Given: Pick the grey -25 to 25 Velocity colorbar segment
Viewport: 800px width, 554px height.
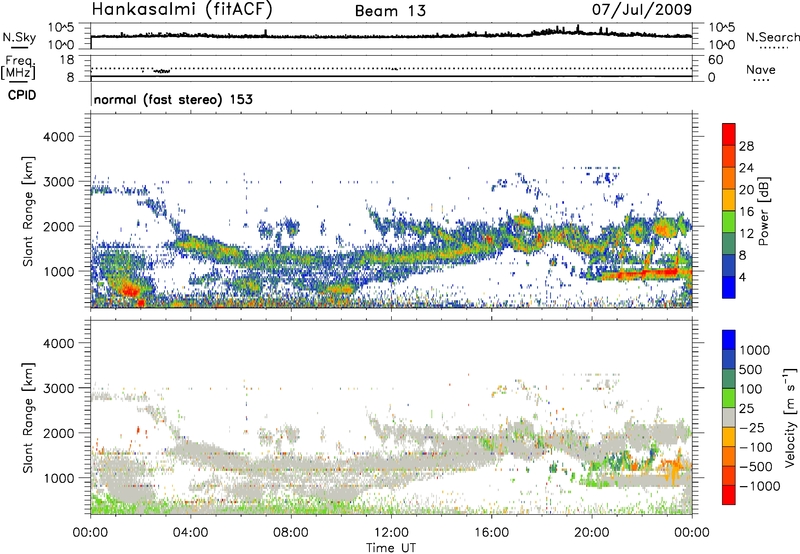Looking at the screenshot, I should (x=729, y=417).
